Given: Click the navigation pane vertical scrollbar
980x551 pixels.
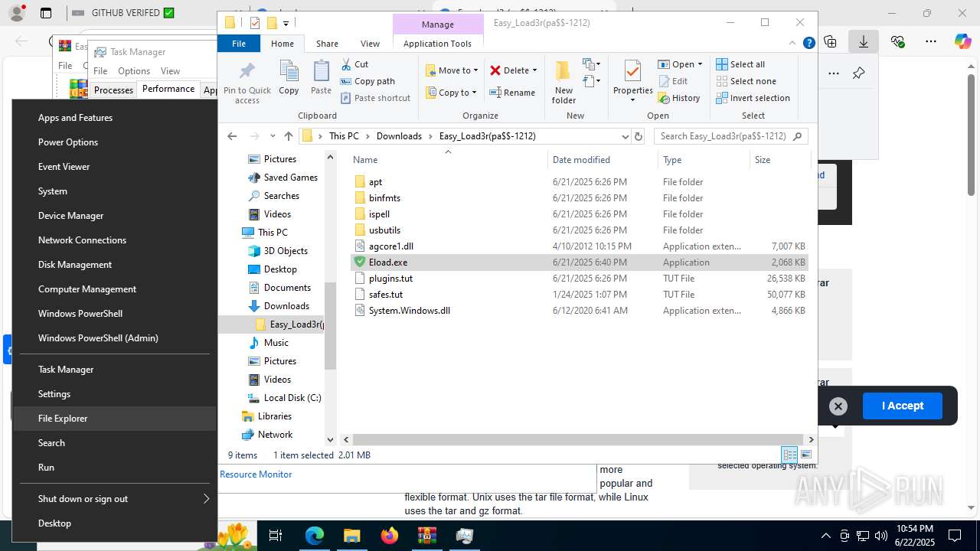Looking at the screenshot, I should click(331, 325).
